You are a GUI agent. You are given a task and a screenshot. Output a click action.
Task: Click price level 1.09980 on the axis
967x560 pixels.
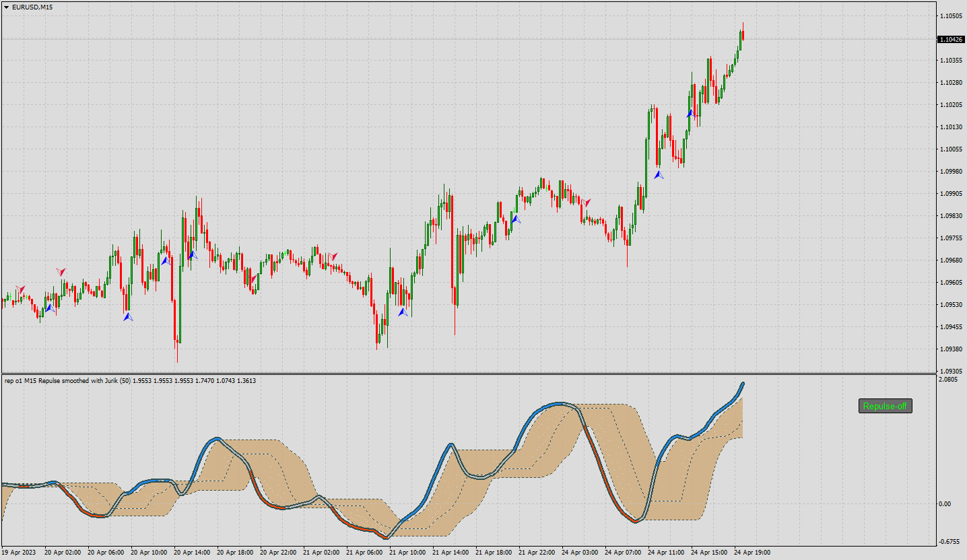point(951,172)
